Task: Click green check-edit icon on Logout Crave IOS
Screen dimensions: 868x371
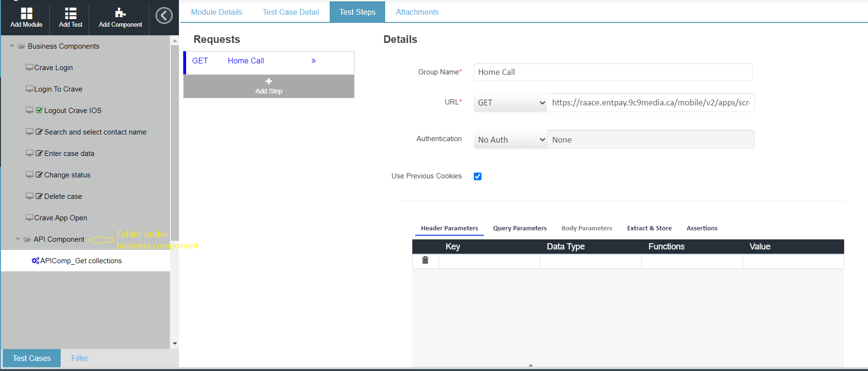Action: 39,110
